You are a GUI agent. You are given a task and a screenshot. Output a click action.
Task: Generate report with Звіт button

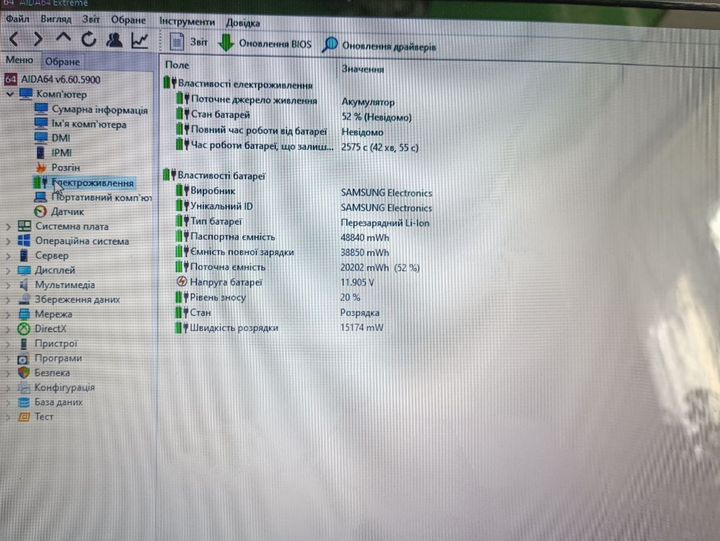pyautogui.click(x=189, y=42)
